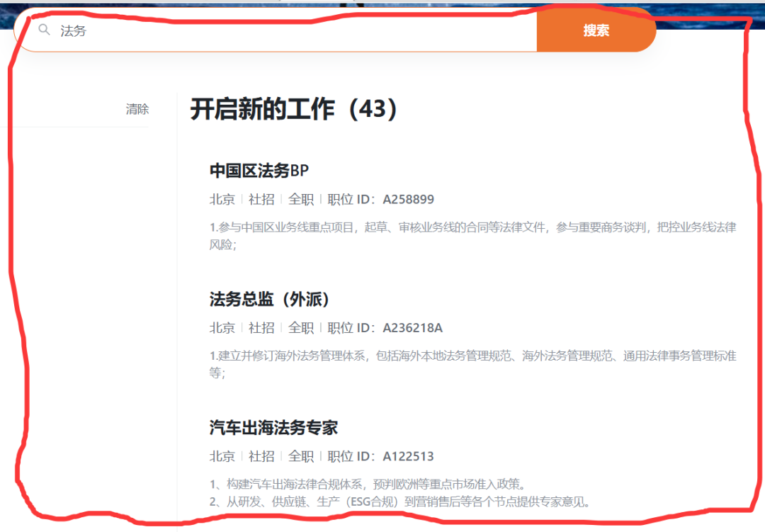Image resolution: width=765 pixels, height=532 pixels.
Task: Click job ID A122513
Action: click(x=408, y=456)
